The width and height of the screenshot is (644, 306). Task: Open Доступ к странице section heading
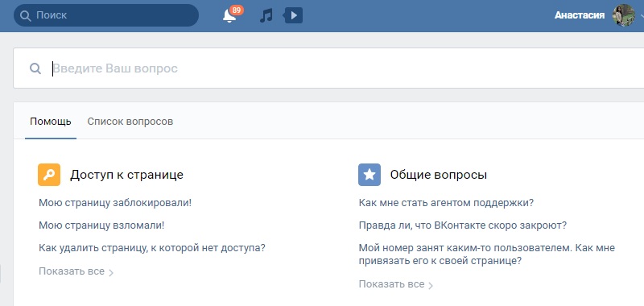(126, 175)
